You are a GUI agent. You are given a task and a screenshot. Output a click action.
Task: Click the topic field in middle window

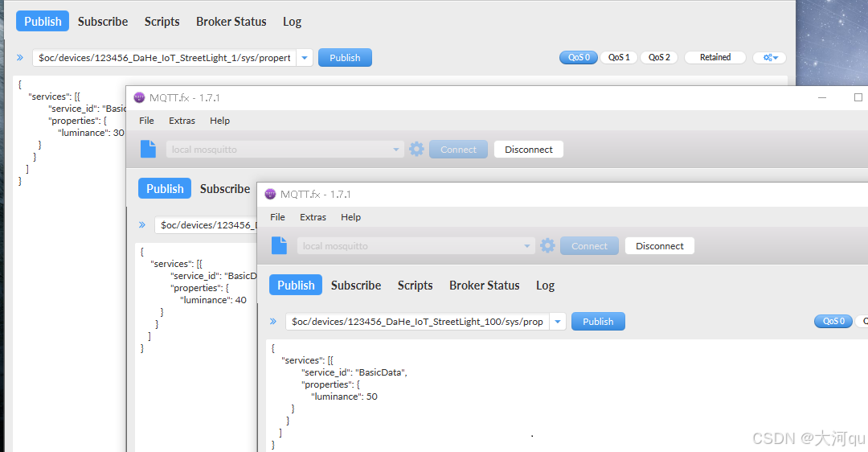click(x=206, y=225)
